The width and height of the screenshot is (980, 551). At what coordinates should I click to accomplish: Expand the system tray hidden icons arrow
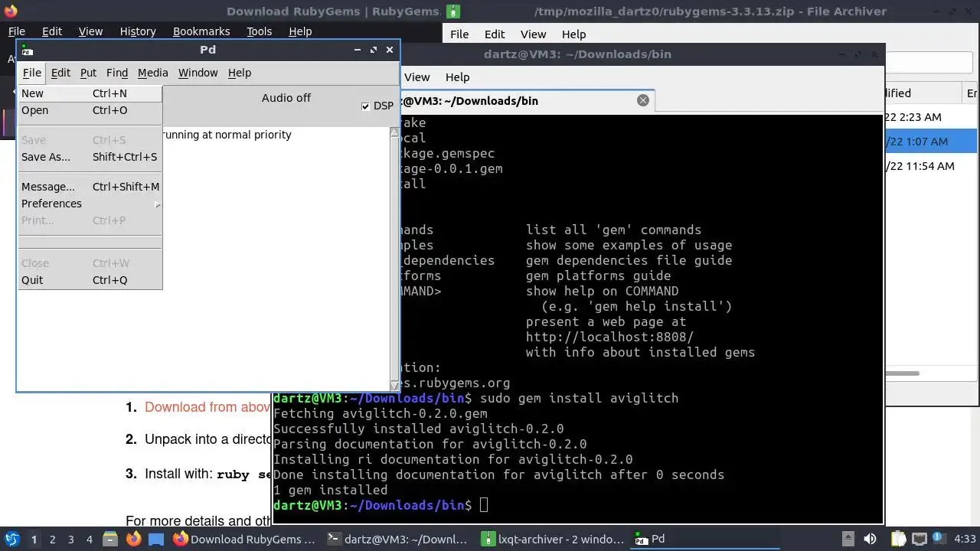point(848,540)
